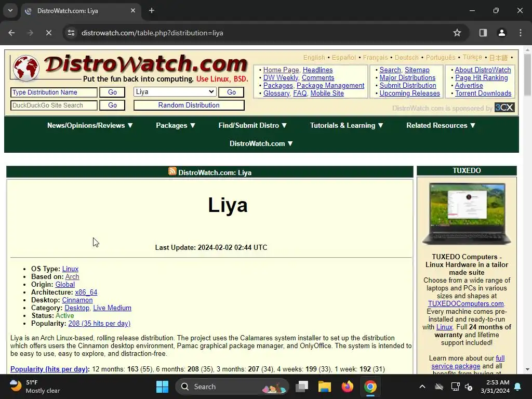View site information icon in address bar
Screen dimensions: 532x399
tap(71, 33)
